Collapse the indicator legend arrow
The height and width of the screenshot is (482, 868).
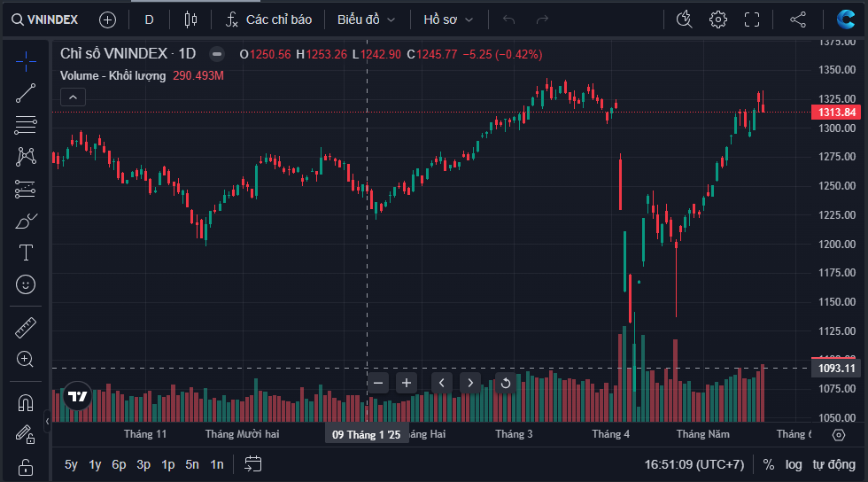coord(73,97)
